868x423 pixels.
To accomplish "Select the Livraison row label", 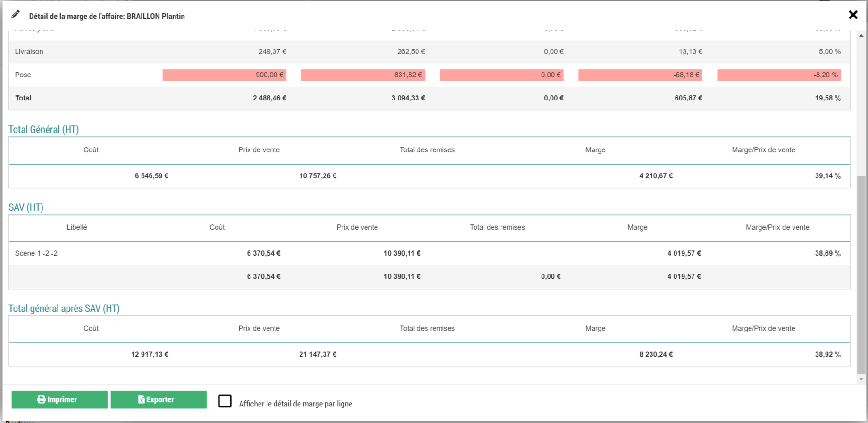I will (x=29, y=52).
